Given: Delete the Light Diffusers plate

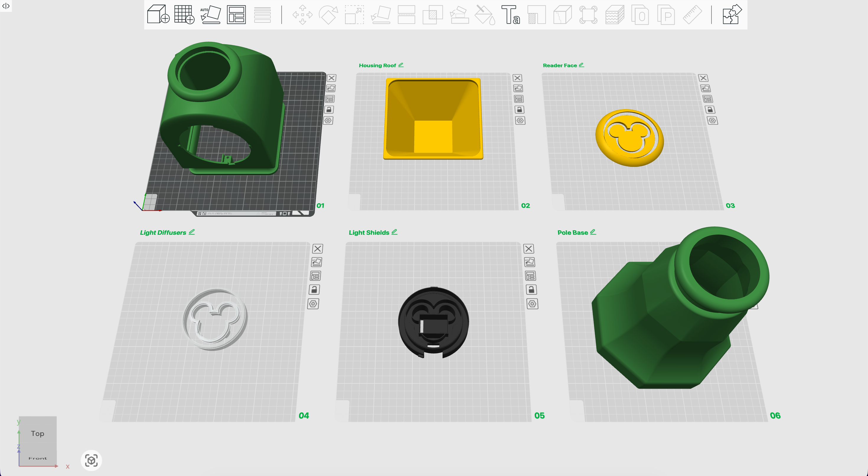Looking at the screenshot, I should pos(317,248).
